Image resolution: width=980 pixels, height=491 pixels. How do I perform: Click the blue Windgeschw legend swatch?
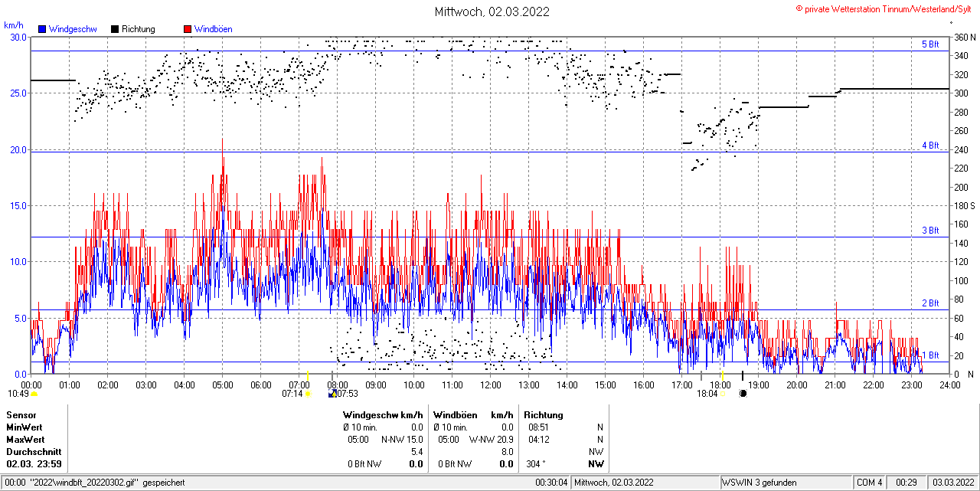[x=43, y=29]
